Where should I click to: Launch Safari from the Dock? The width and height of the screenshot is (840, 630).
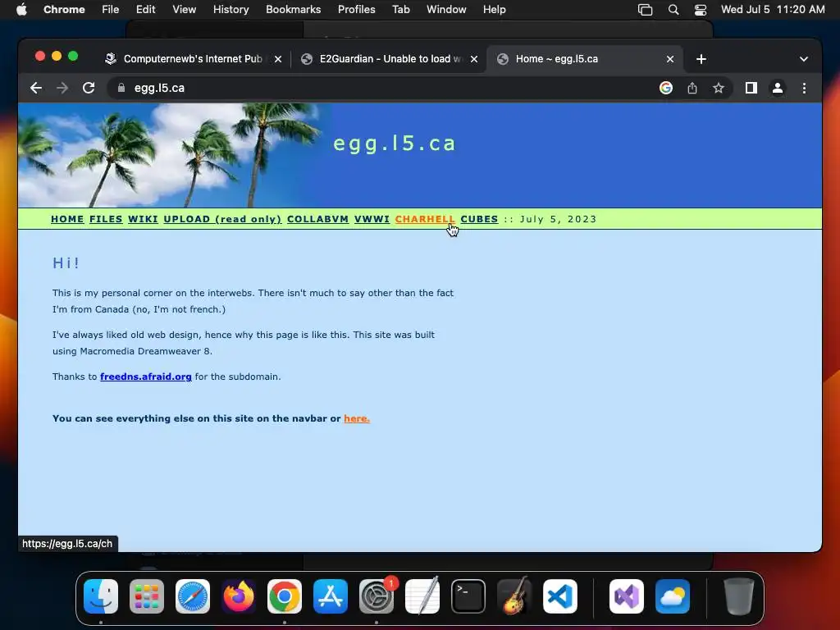click(193, 596)
